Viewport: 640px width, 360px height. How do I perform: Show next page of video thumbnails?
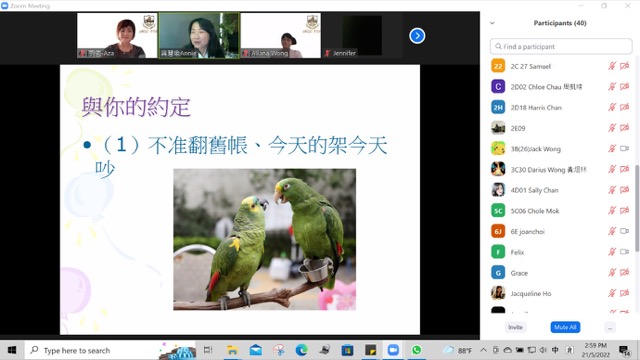(x=417, y=36)
